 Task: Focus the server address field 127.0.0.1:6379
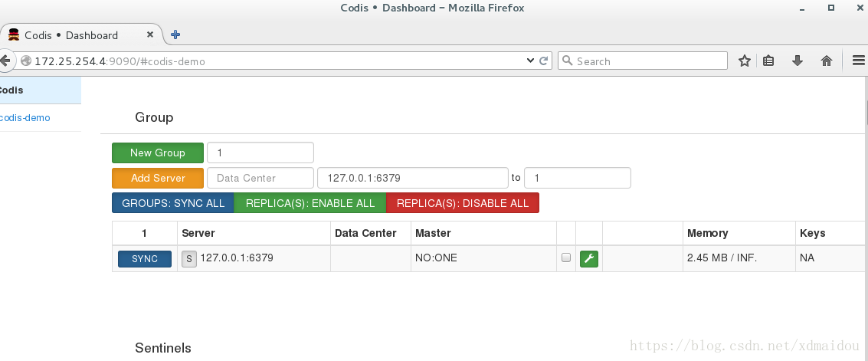pyautogui.click(x=412, y=179)
